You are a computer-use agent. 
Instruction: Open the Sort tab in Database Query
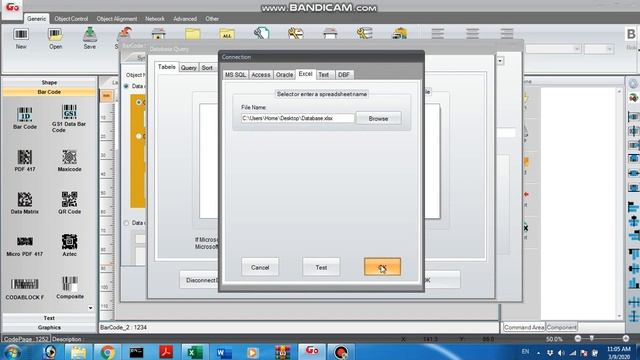pyautogui.click(x=207, y=68)
